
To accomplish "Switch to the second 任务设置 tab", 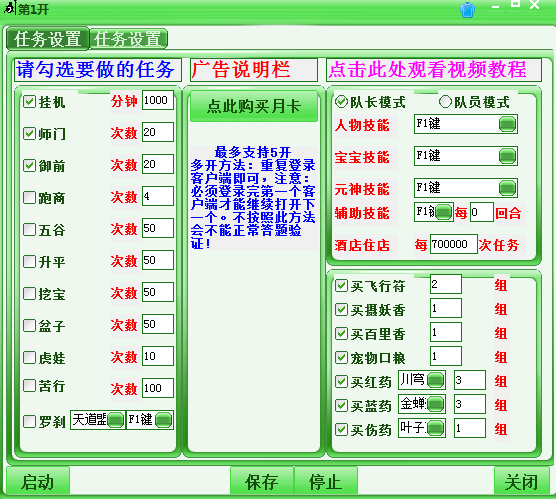I will [x=128, y=39].
